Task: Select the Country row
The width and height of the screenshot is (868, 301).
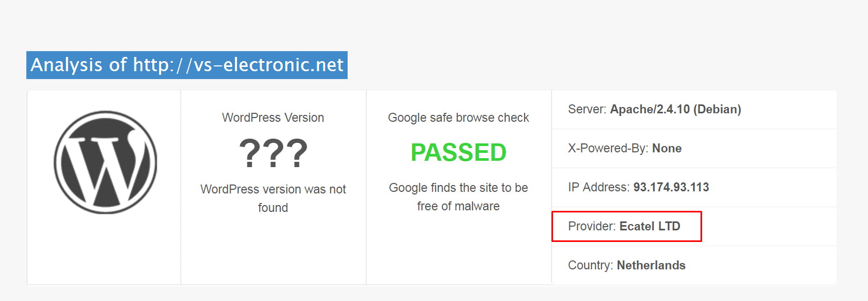Action: point(694,265)
